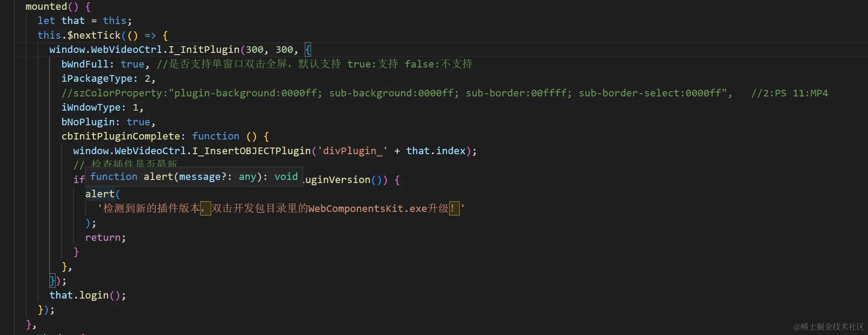
Task: Click 'WebComponentsKit.exe' in alert string
Action: pos(367,209)
